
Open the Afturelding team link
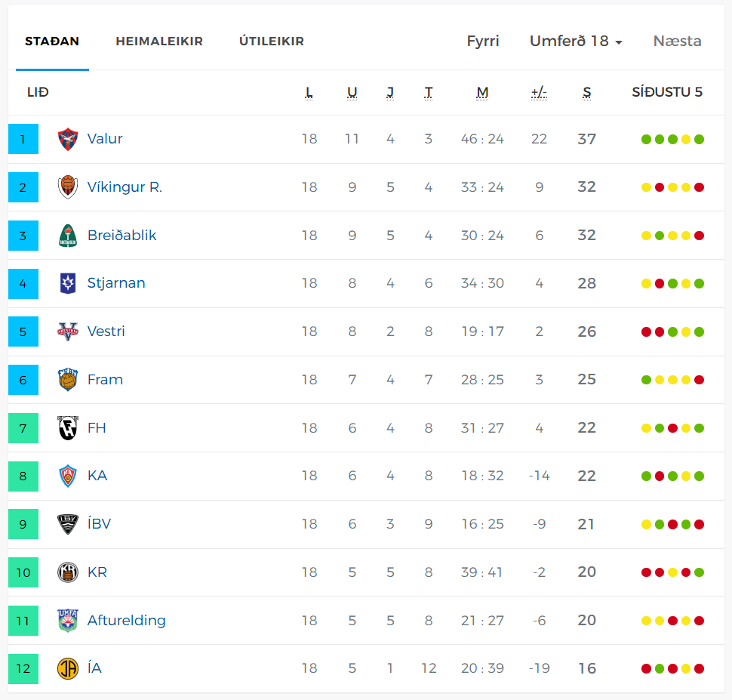point(126,620)
